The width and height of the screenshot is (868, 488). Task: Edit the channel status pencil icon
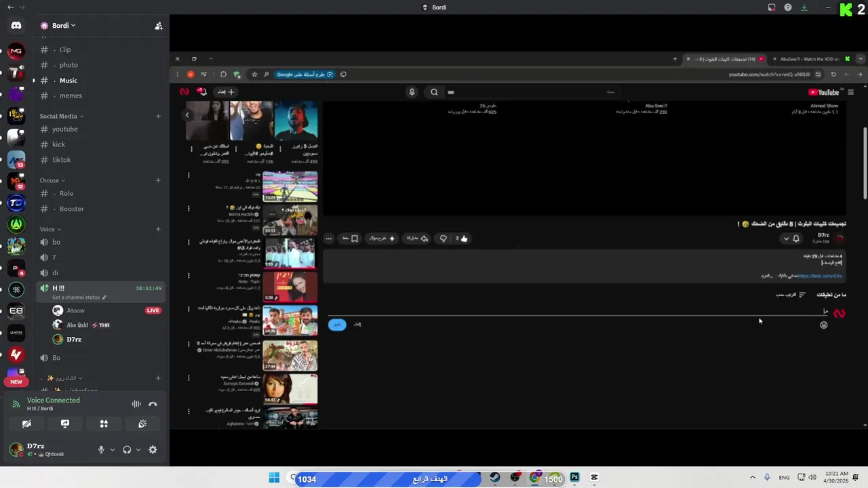(x=104, y=298)
